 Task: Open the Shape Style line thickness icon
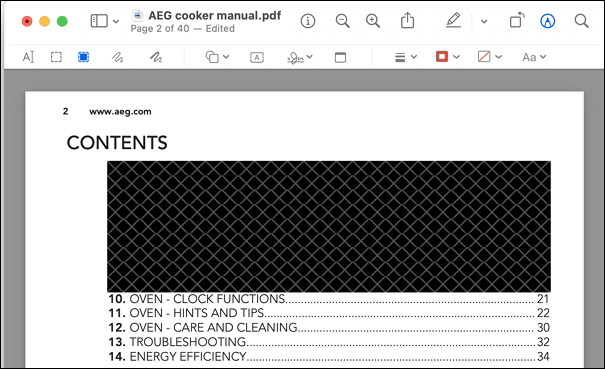400,58
